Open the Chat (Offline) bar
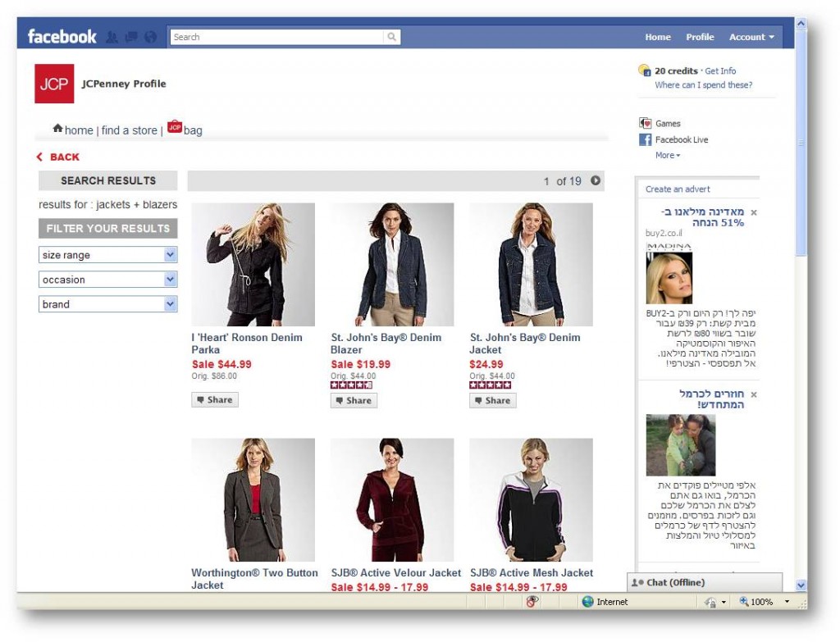Image resolution: width=840 pixels, height=642 pixels. pos(705,583)
